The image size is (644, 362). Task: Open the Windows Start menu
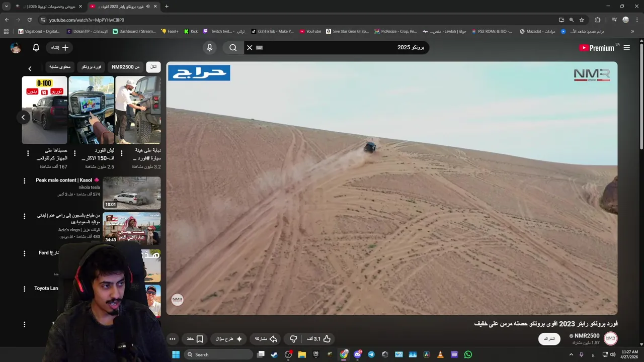coord(176,354)
